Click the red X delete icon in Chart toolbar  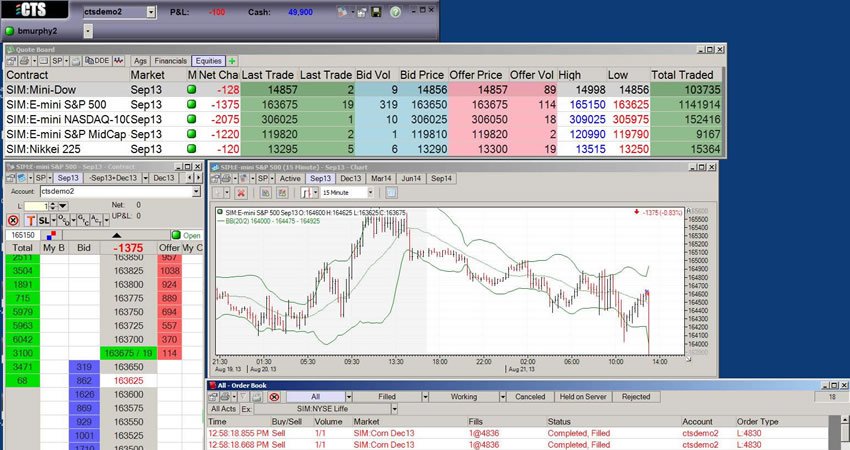point(241,192)
